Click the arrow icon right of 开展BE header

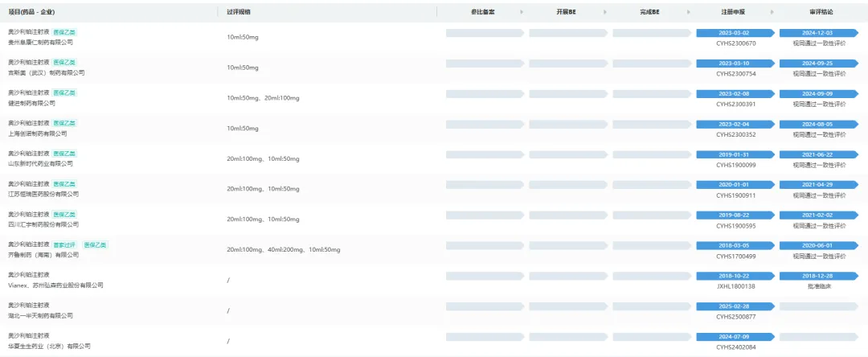[604, 12]
